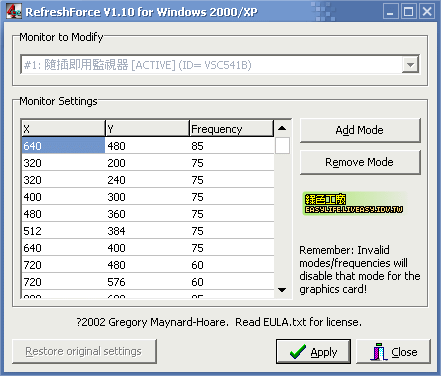Close the RefreshForce dialog with Close button

(393, 352)
